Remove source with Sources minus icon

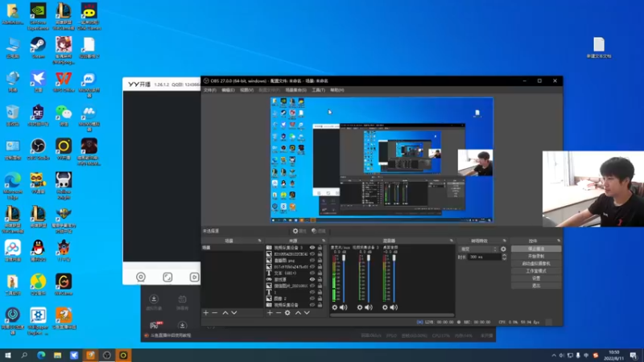coord(279,313)
